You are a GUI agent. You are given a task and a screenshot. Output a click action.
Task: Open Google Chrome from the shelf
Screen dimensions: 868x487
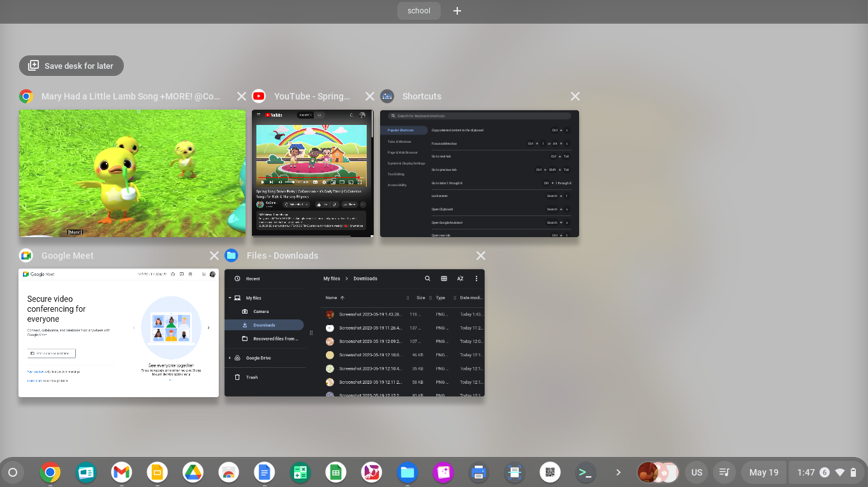point(50,472)
